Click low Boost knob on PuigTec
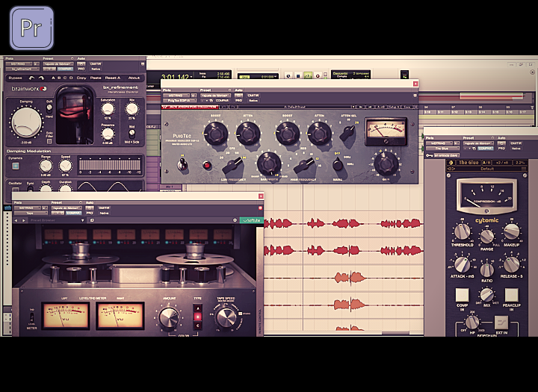The width and height of the screenshot is (538, 392). point(216,133)
